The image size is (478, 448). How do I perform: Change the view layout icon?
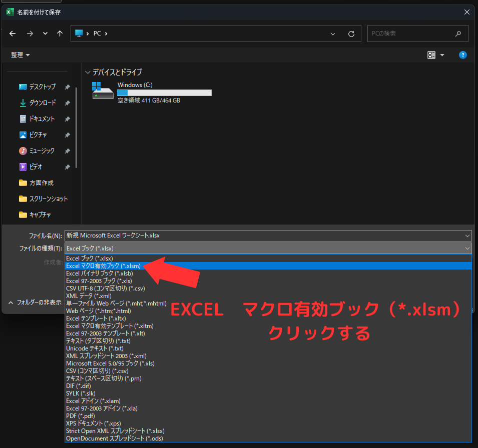click(x=431, y=55)
